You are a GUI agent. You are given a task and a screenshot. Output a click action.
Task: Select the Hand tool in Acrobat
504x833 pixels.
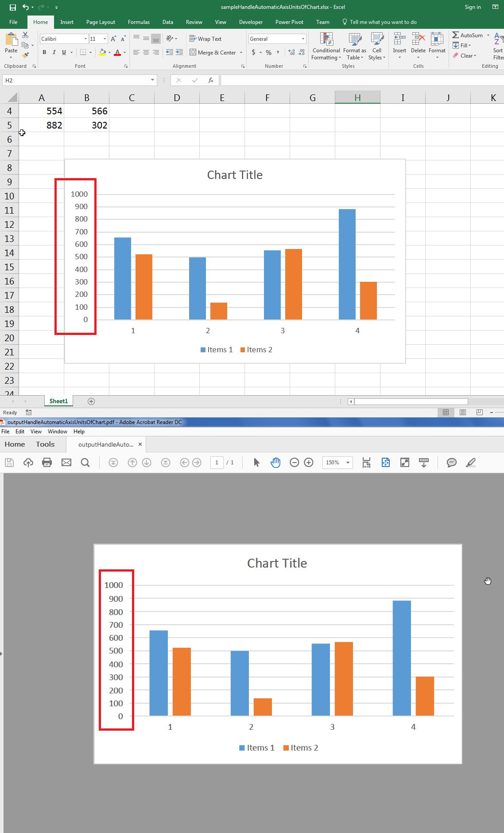275,463
